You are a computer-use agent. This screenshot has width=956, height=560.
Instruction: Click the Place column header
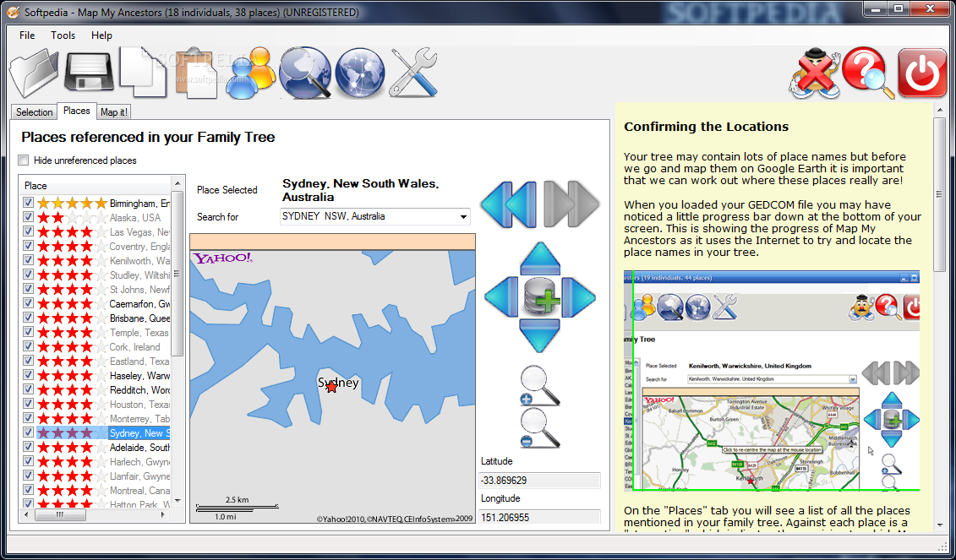[96, 186]
